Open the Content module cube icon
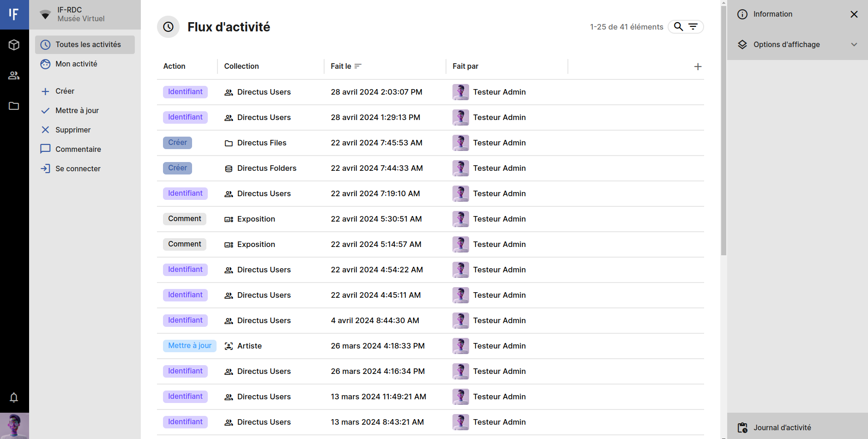This screenshot has height=439, width=868. click(14, 45)
